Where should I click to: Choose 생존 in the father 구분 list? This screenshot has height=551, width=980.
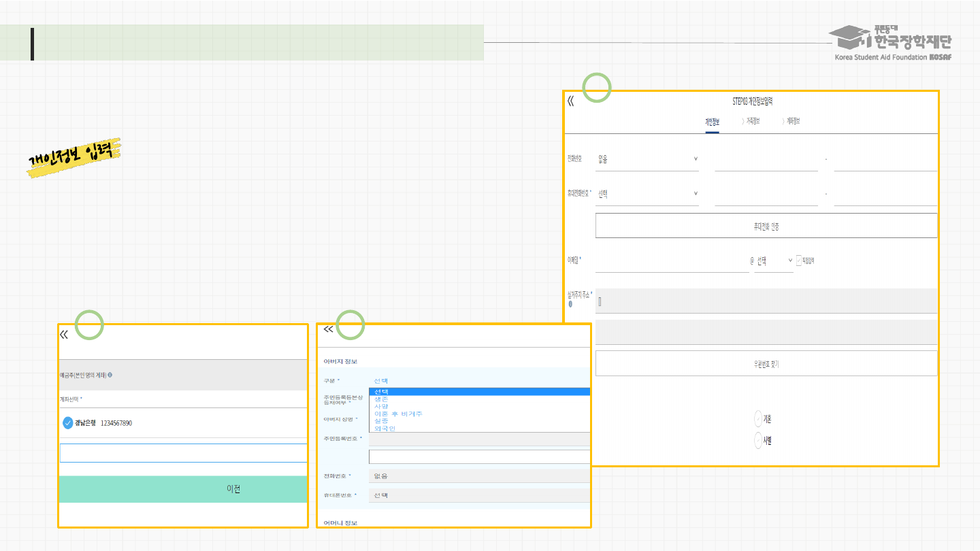coord(382,399)
